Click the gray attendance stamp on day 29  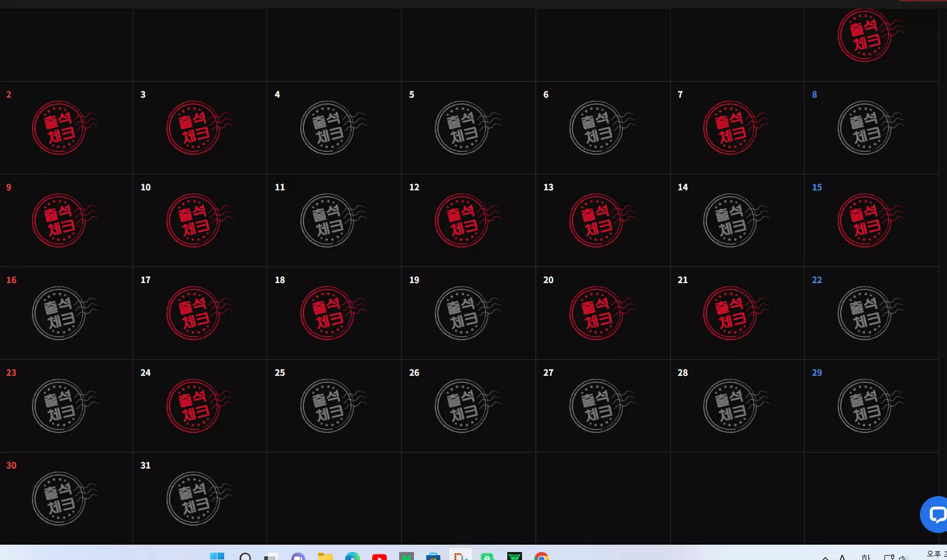(870, 406)
